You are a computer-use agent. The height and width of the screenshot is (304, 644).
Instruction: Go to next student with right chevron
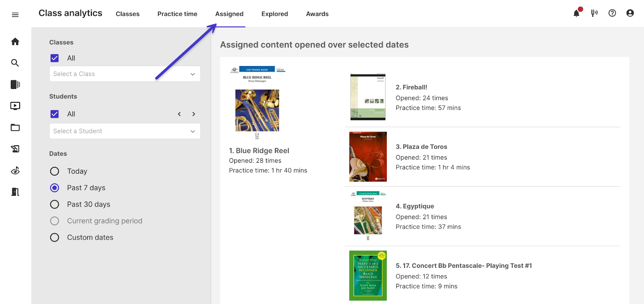click(x=194, y=114)
